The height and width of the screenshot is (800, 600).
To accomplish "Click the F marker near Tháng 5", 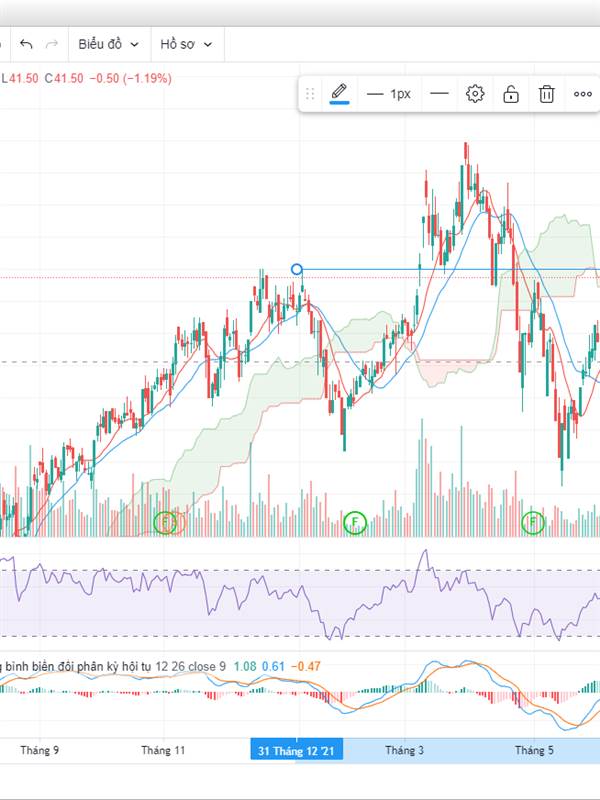I will [x=533, y=522].
